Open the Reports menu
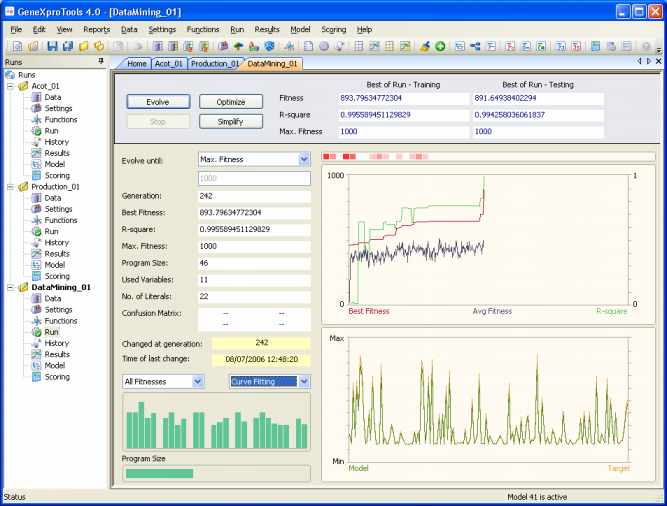 coord(97,29)
